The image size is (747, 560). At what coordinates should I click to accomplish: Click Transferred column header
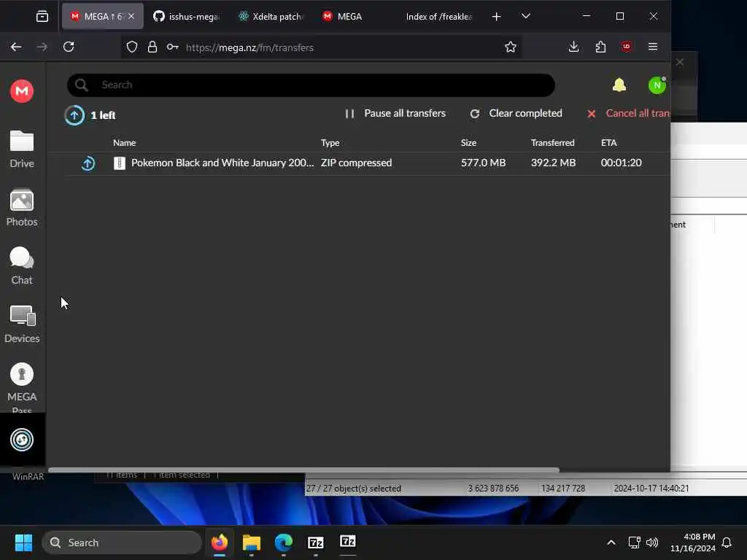553,142
